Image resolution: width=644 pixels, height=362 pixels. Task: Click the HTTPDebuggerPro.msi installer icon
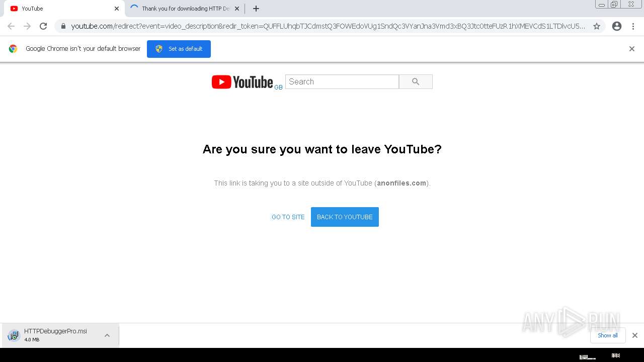(14, 335)
